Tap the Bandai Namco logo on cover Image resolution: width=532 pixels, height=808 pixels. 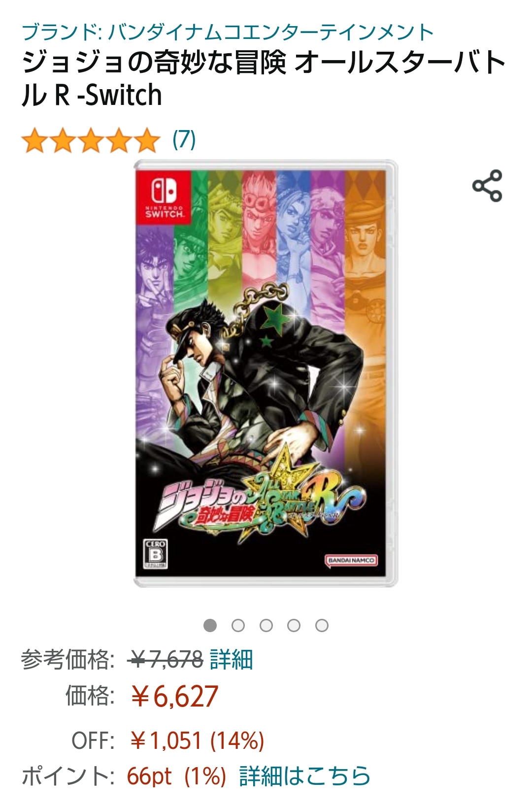pos(351,561)
